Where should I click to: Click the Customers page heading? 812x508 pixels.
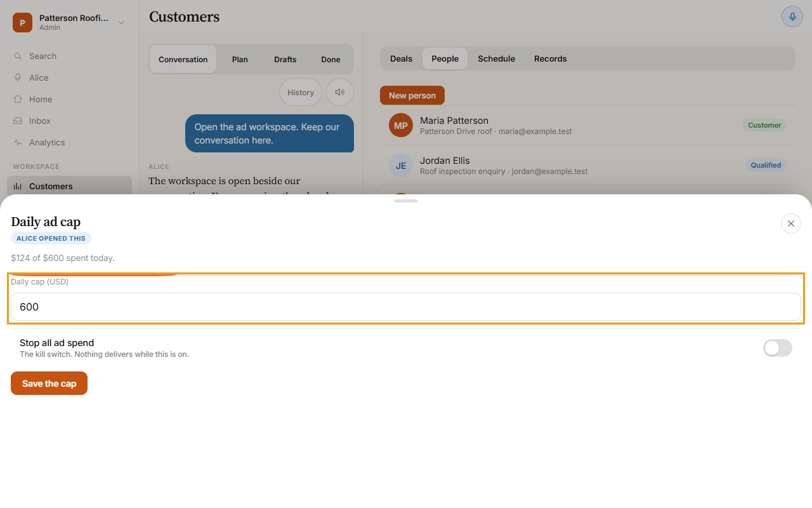pos(184,17)
